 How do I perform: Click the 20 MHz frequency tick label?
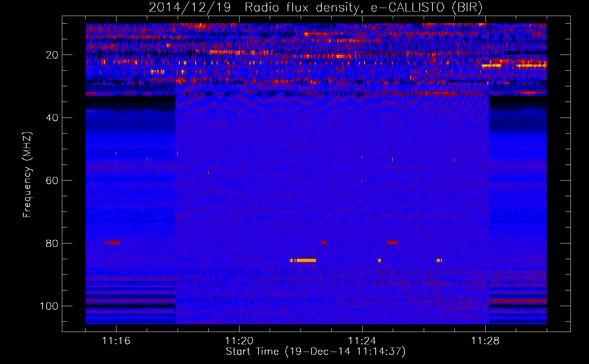coord(52,55)
